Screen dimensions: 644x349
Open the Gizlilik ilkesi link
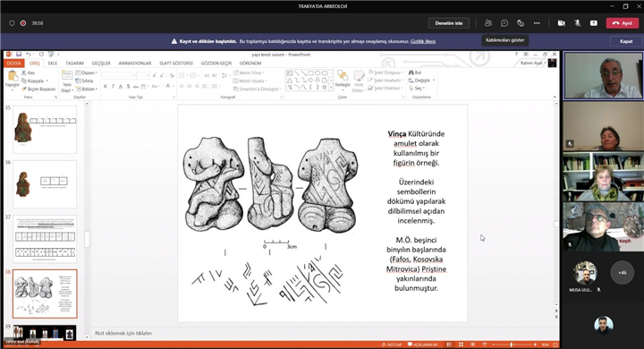pyautogui.click(x=423, y=41)
